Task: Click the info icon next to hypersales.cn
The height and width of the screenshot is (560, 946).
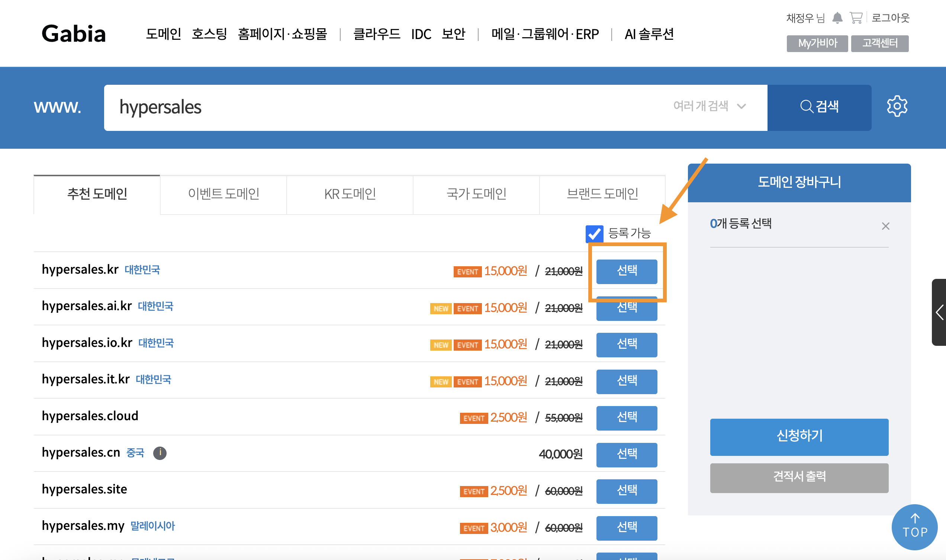Action: click(160, 453)
